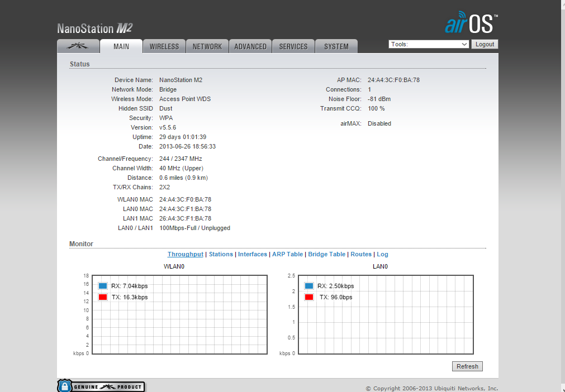Click the 100Mbps-Full / Unplugged value

[194, 228]
